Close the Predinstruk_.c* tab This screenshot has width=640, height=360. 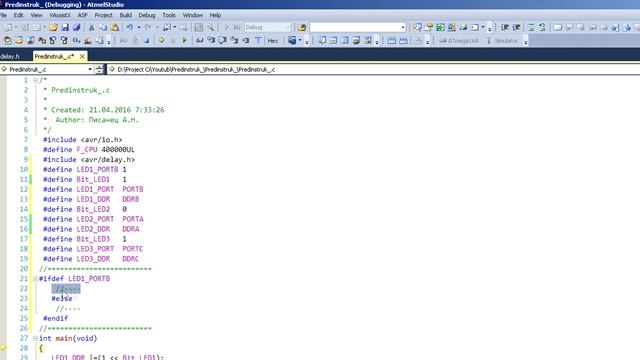click(82, 56)
